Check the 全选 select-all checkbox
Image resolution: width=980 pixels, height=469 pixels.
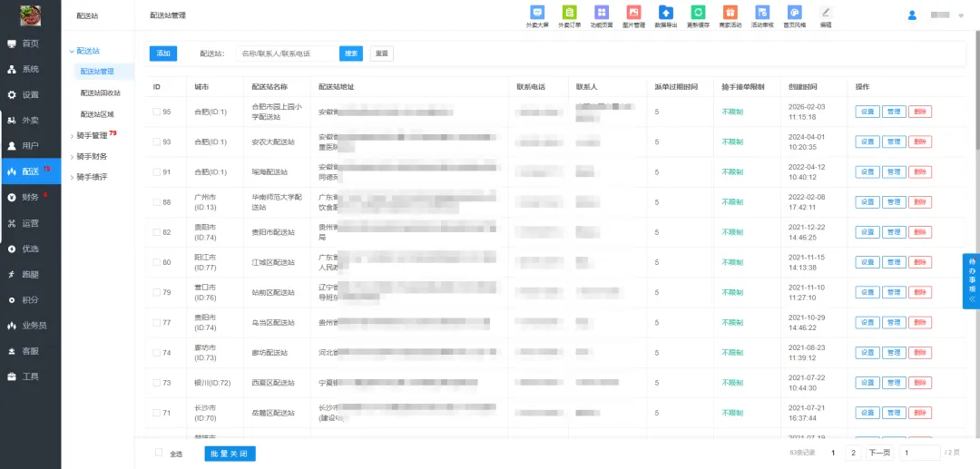[159, 453]
